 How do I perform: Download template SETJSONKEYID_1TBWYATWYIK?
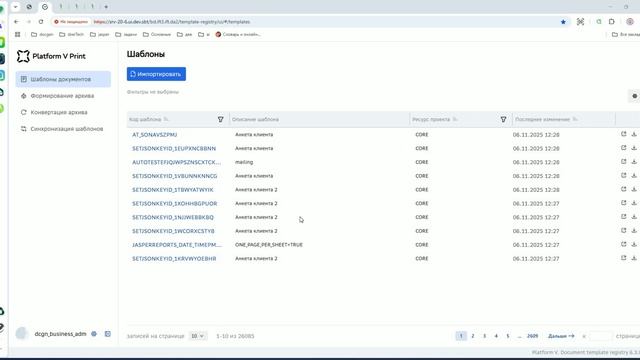(634, 189)
